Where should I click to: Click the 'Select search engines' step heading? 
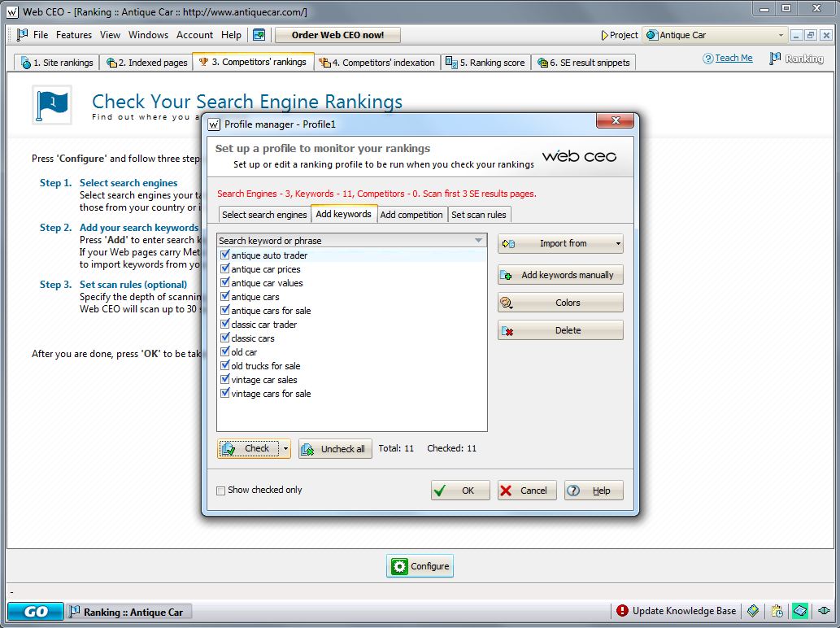(x=128, y=183)
